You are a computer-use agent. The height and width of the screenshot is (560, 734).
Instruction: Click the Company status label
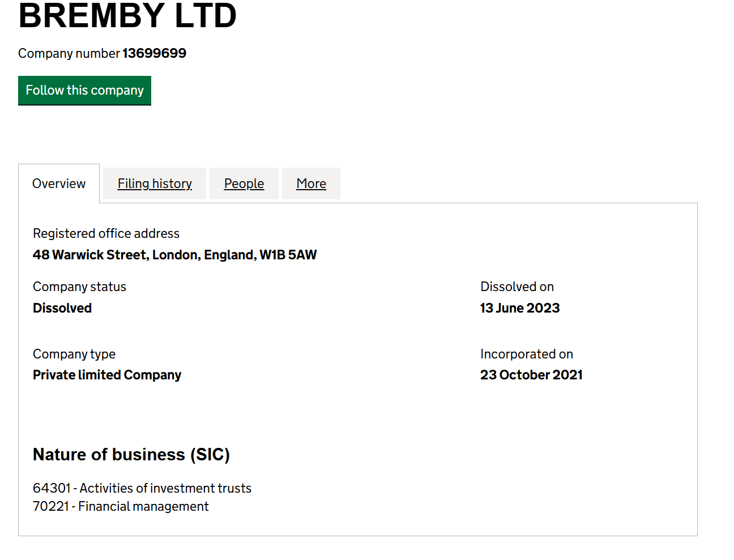click(79, 287)
